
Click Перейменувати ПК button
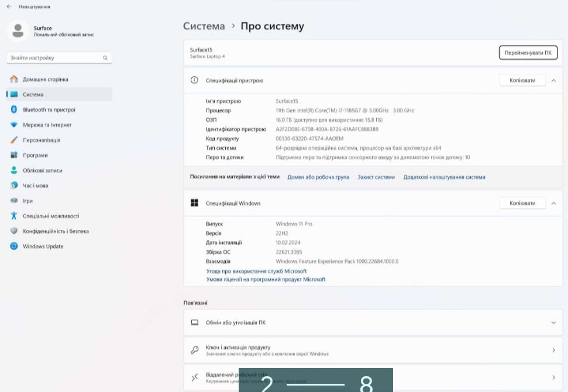528,52
